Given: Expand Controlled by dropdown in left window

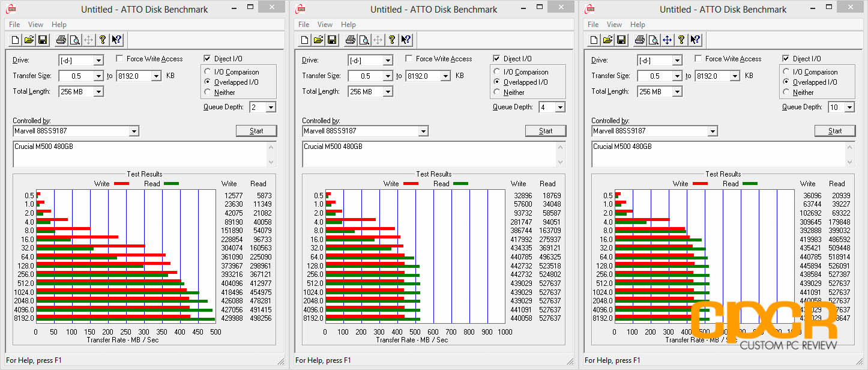Looking at the screenshot, I should [134, 131].
